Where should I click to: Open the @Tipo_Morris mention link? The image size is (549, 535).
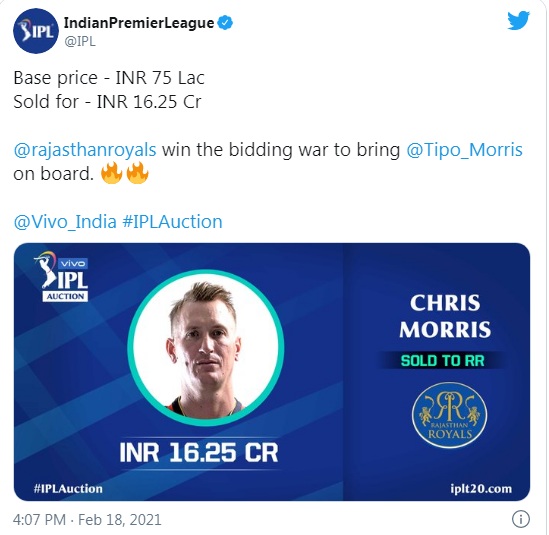point(464,150)
